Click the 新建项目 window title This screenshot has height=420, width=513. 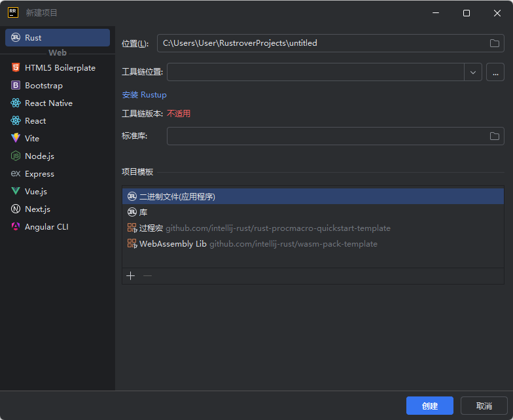(42, 13)
